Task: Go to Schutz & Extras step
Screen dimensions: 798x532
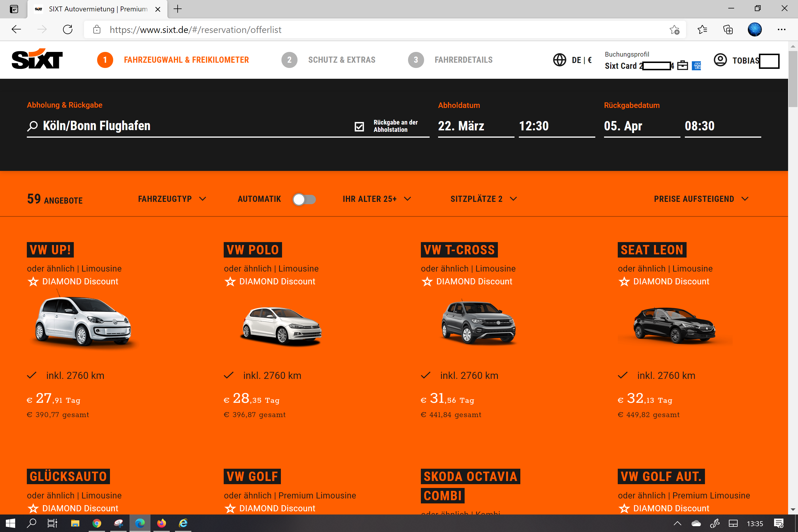Action: click(328, 60)
